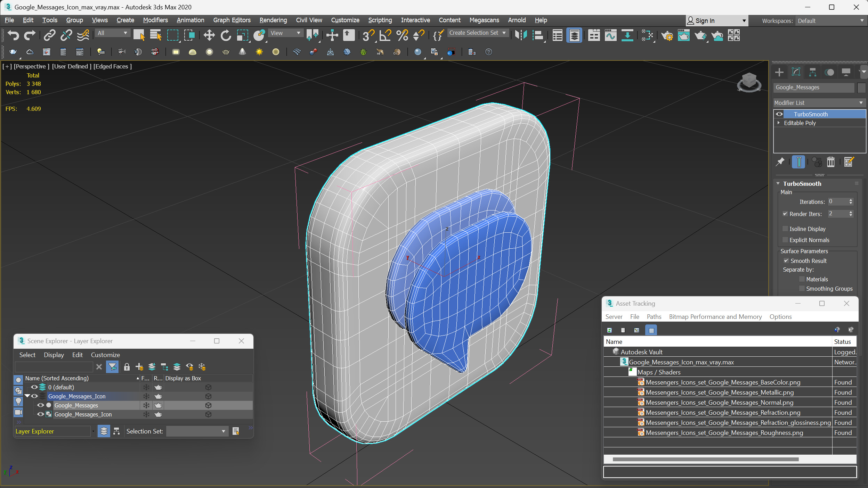Open the Sign In dropdown

point(717,21)
